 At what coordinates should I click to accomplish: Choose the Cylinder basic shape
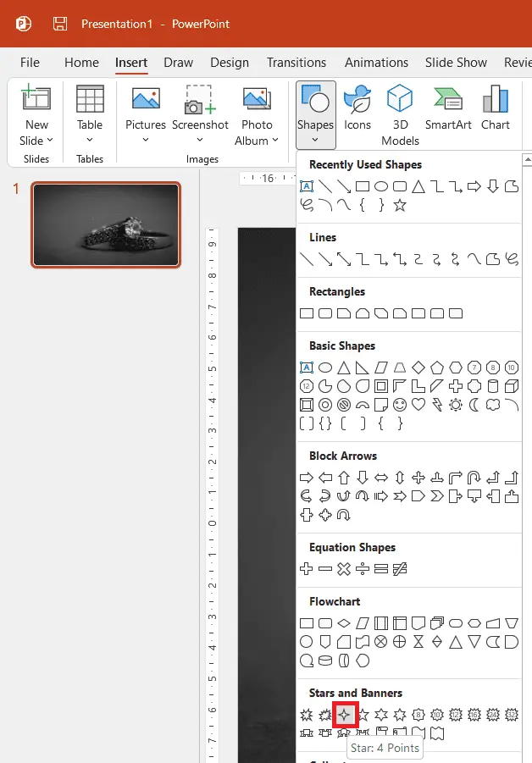tap(493, 386)
